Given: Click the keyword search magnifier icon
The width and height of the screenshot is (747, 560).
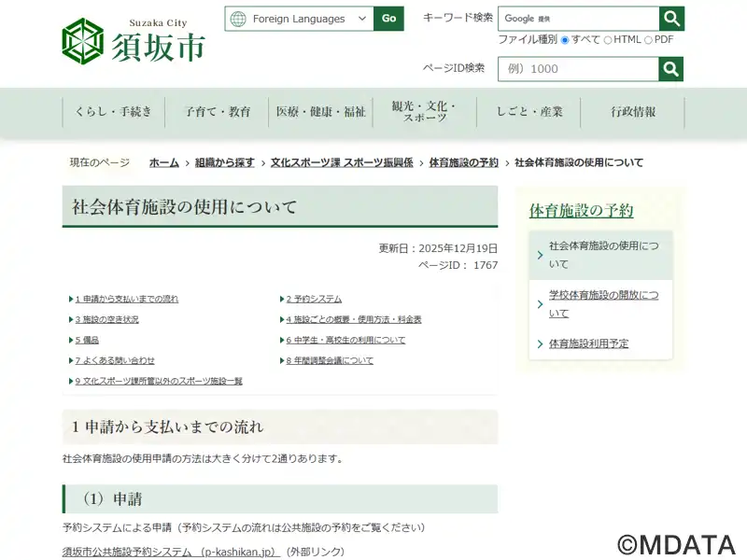Looking at the screenshot, I should (671, 19).
